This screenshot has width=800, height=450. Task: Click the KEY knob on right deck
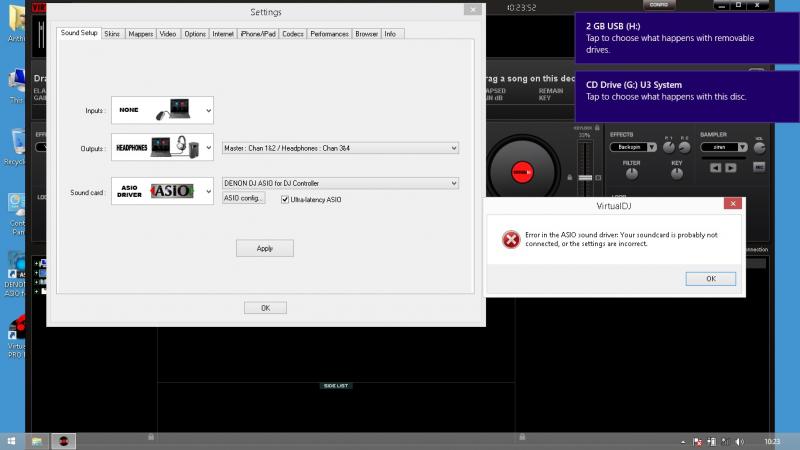tap(677, 174)
